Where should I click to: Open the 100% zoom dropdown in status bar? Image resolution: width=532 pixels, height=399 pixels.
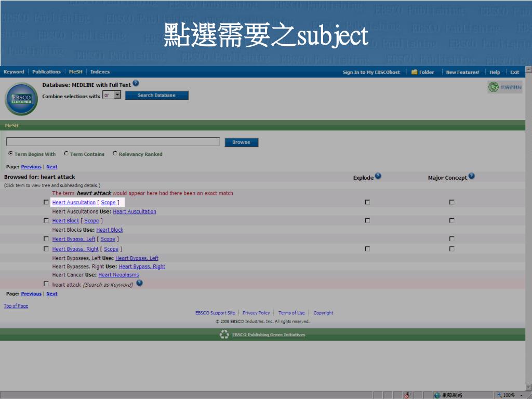point(521,395)
